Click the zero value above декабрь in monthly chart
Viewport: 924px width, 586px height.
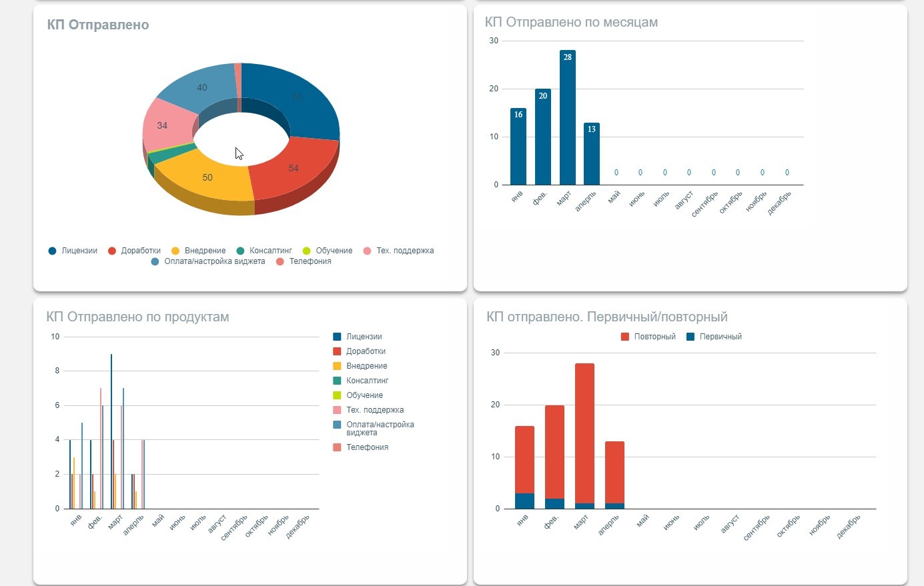tap(787, 173)
